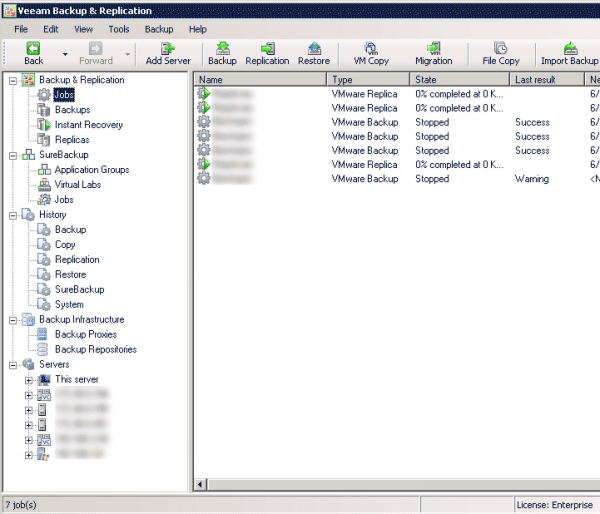Sort jobs by the State column header
The width and height of the screenshot is (600, 514).
pos(460,80)
